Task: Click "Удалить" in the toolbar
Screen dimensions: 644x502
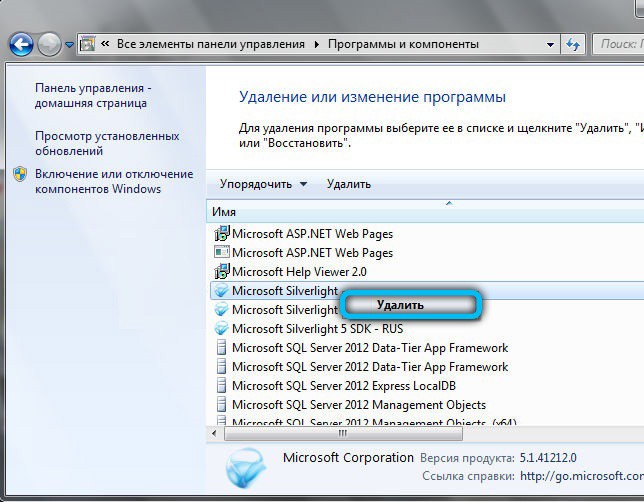Action: click(x=349, y=184)
